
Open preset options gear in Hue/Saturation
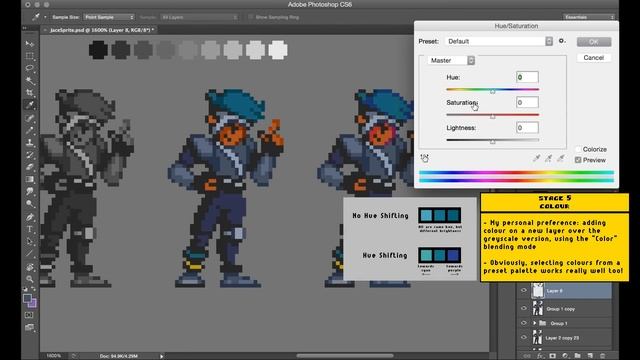pyautogui.click(x=562, y=41)
